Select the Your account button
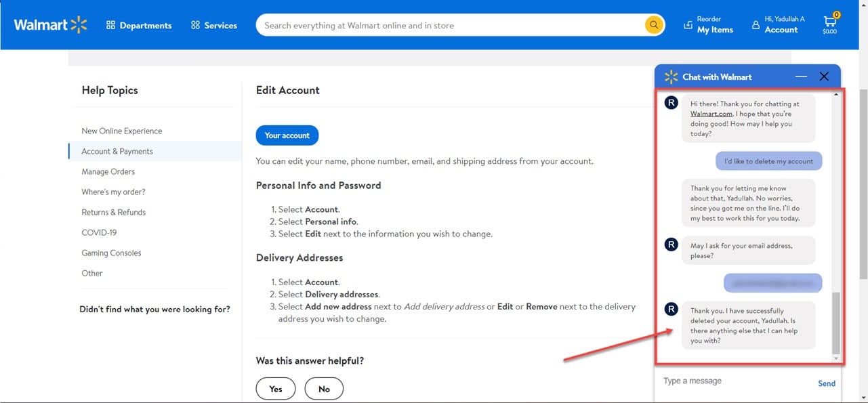 pyautogui.click(x=287, y=135)
